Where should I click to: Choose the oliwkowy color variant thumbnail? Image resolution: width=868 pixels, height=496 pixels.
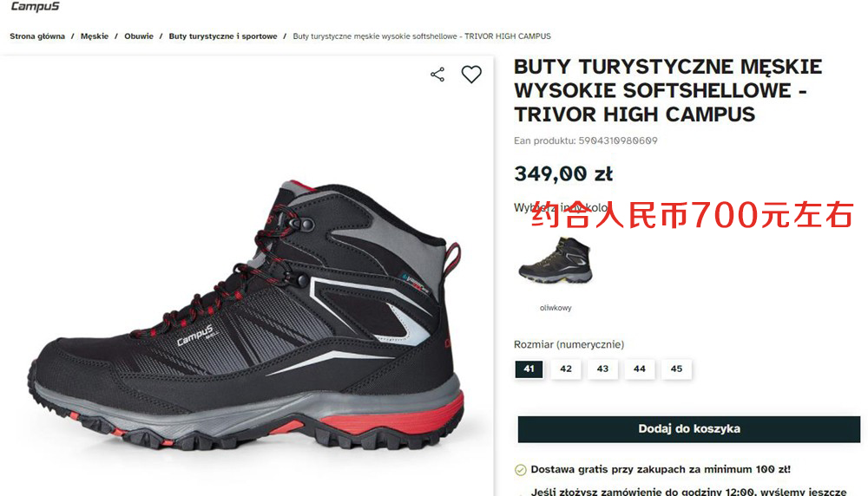(x=556, y=260)
